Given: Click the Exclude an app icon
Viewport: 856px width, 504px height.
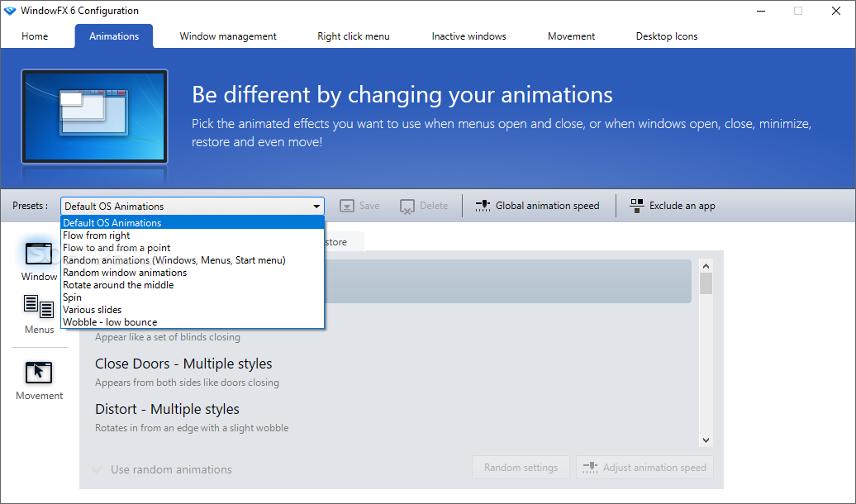Looking at the screenshot, I should (x=636, y=206).
